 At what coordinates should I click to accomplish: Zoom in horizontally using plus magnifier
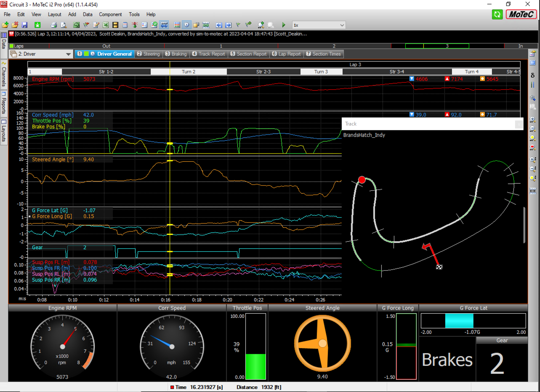click(533, 120)
